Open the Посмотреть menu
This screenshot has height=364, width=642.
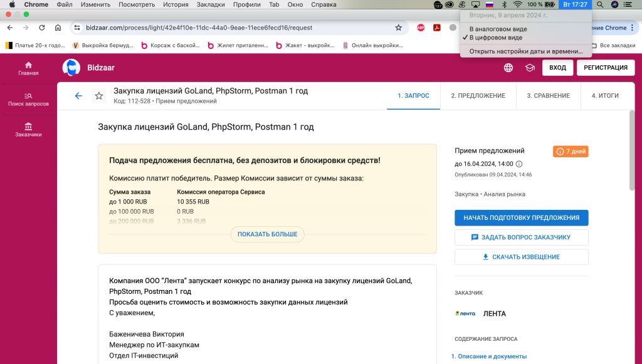point(137,4)
